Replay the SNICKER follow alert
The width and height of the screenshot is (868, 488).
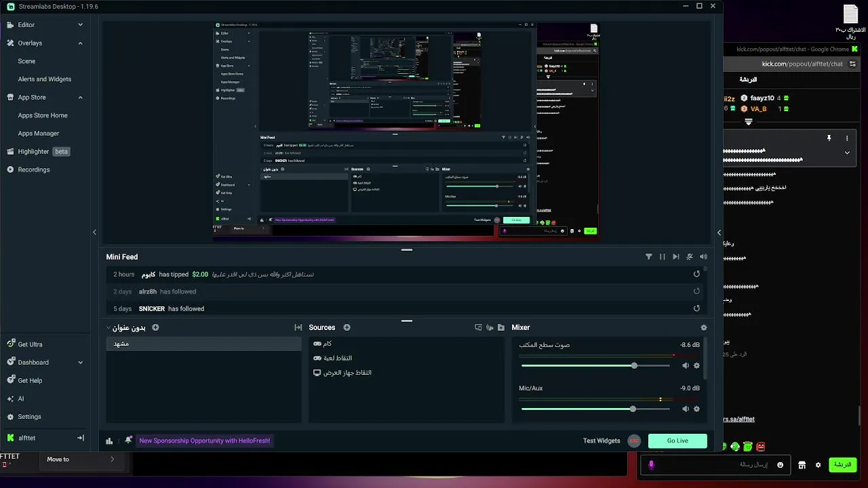coord(696,308)
